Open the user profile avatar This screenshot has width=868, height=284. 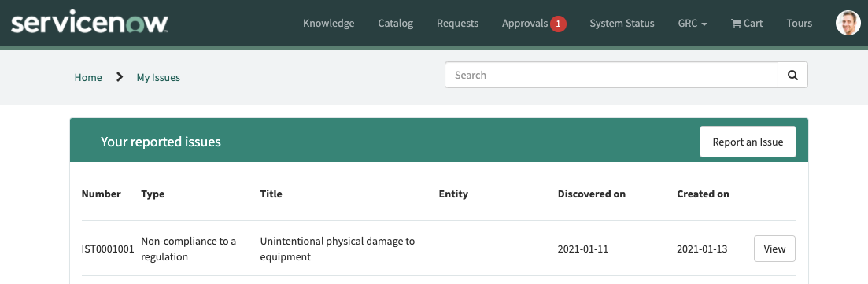tap(848, 24)
